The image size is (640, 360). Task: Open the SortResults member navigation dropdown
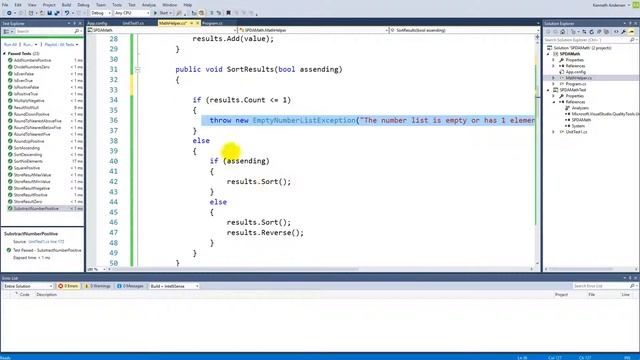pyautogui.click(x=463, y=30)
